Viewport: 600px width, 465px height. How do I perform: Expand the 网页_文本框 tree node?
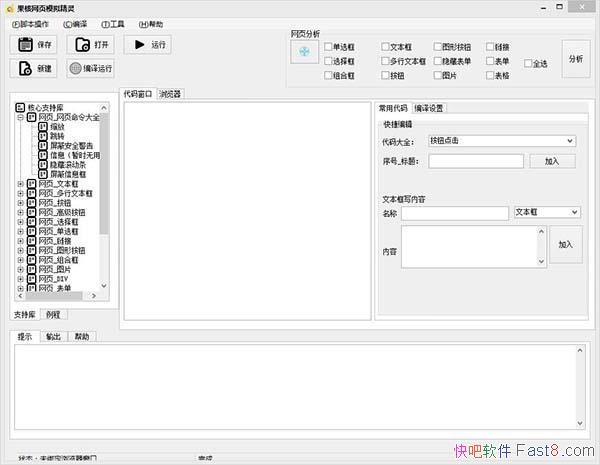(x=21, y=184)
